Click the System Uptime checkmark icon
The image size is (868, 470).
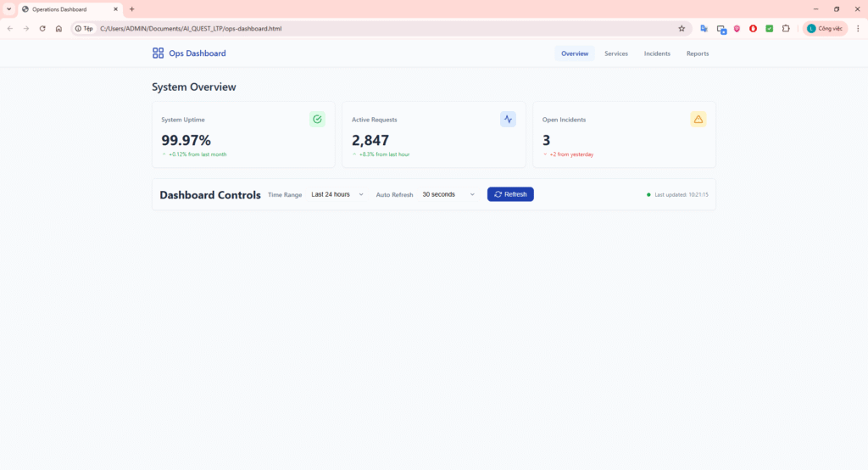317,120
